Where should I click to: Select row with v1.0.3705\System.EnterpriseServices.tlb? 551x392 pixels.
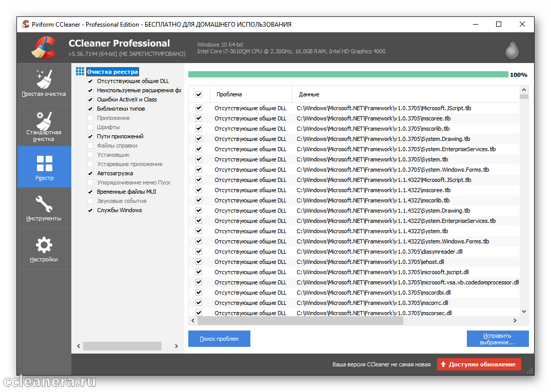point(354,149)
